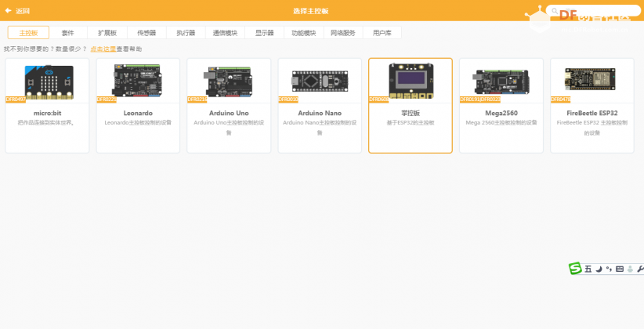Screen dimensions: 644x329
Task: Click the DFR0191|DFR0323 product tag
Action: click(480, 99)
